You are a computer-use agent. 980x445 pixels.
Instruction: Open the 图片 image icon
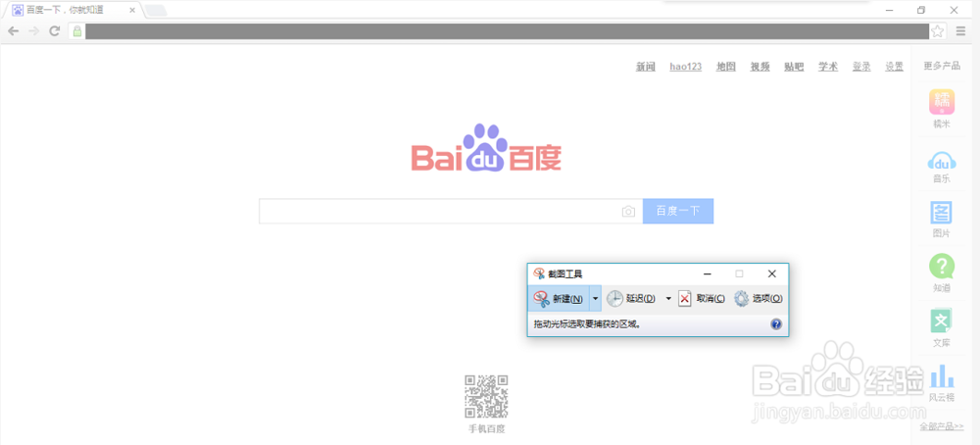pyautogui.click(x=942, y=213)
